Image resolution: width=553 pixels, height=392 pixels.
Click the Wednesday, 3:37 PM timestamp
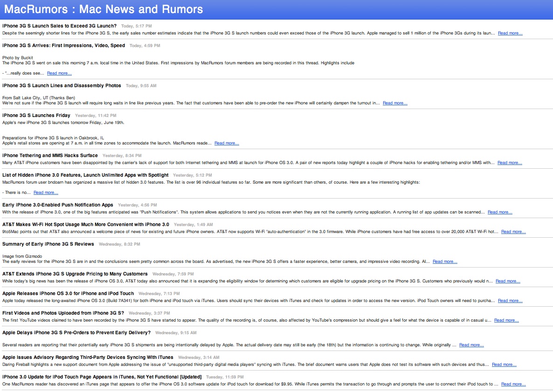[149, 313]
